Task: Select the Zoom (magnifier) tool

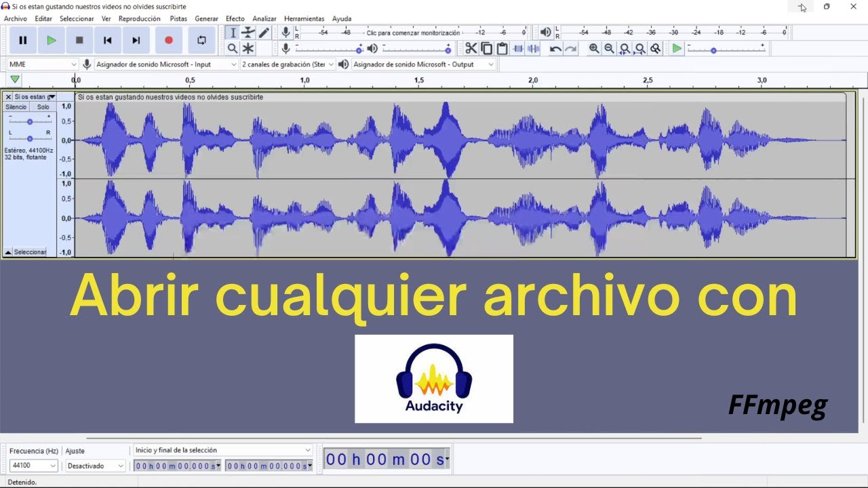Action: (x=233, y=48)
